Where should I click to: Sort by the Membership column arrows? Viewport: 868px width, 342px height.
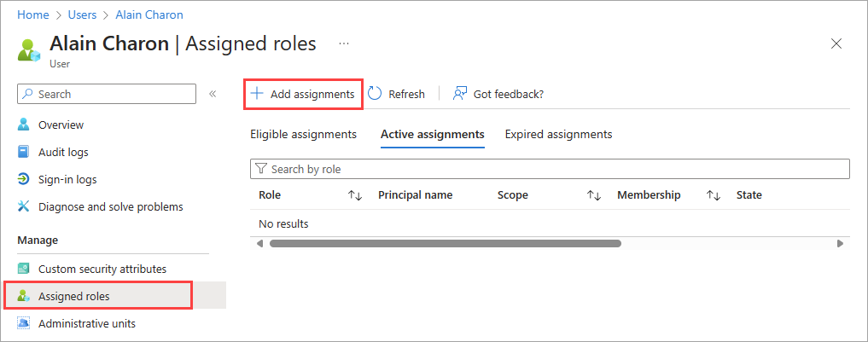tap(714, 195)
